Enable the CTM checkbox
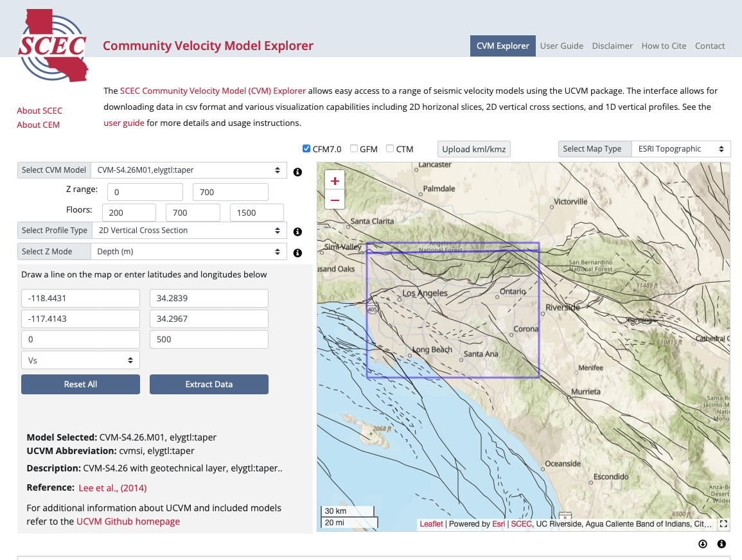Screen dimensions: 742x560 click(390, 149)
